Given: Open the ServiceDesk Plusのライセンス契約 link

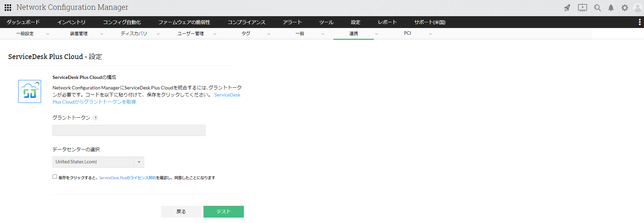Looking at the screenshot, I should pyautogui.click(x=127, y=178).
